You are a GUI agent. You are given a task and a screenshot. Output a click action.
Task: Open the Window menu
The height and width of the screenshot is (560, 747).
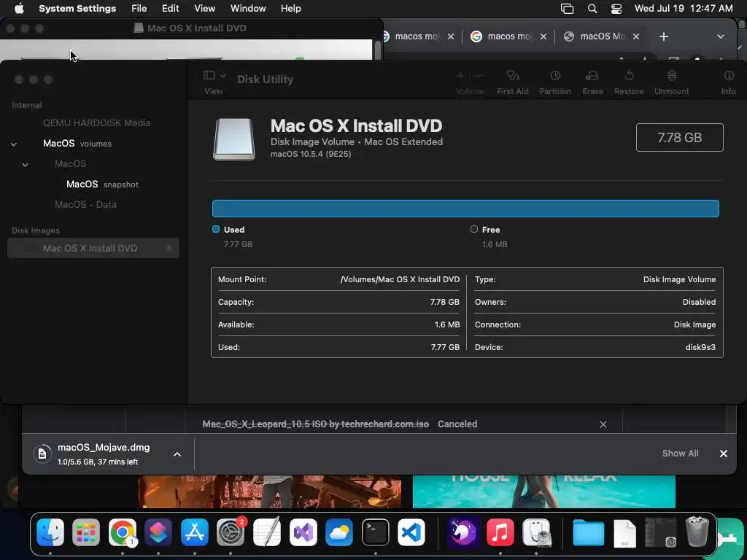coord(248,9)
